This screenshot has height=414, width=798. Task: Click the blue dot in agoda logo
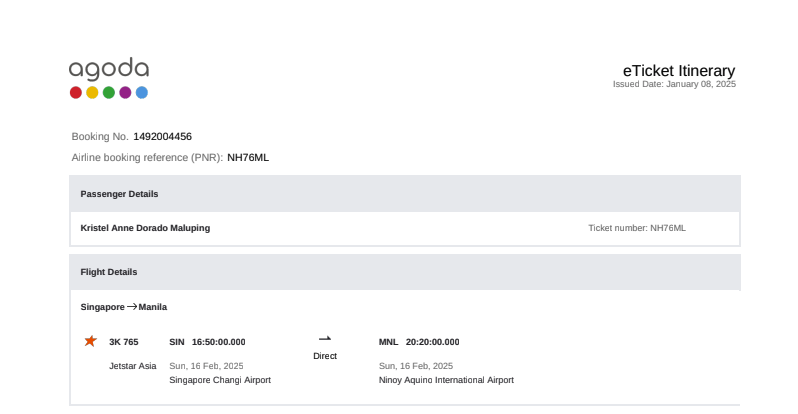(x=142, y=93)
